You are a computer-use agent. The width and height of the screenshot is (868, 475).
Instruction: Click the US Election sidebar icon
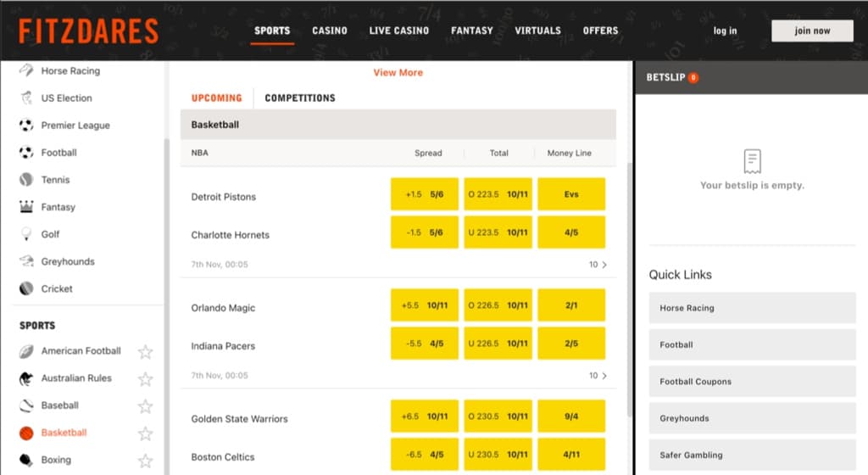point(26,98)
